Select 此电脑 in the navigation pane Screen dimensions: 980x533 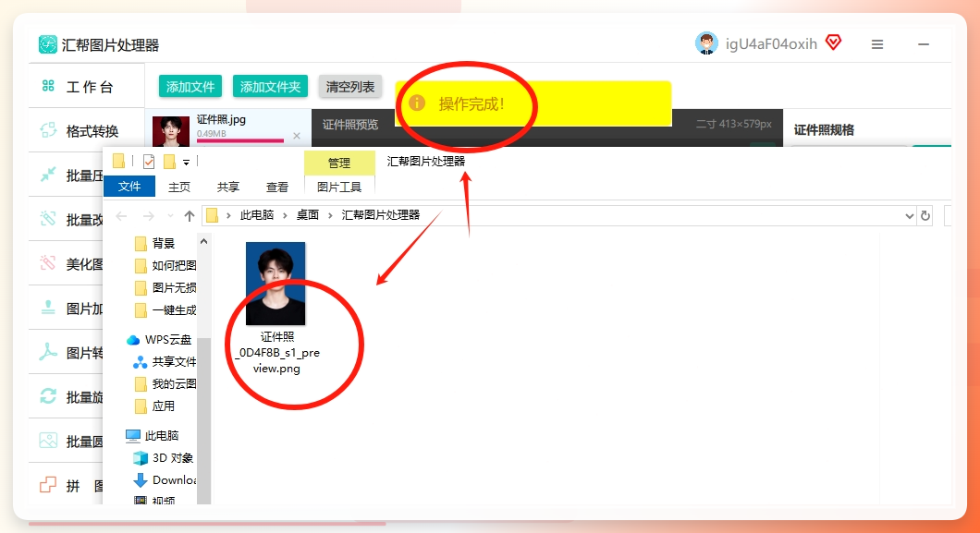[153, 436]
